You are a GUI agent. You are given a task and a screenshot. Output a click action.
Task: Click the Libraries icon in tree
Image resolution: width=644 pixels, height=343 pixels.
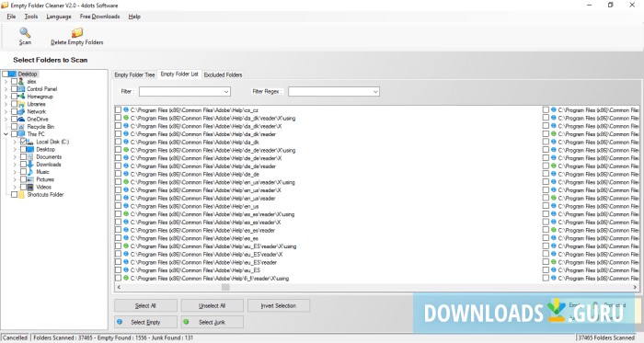tap(21, 104)
